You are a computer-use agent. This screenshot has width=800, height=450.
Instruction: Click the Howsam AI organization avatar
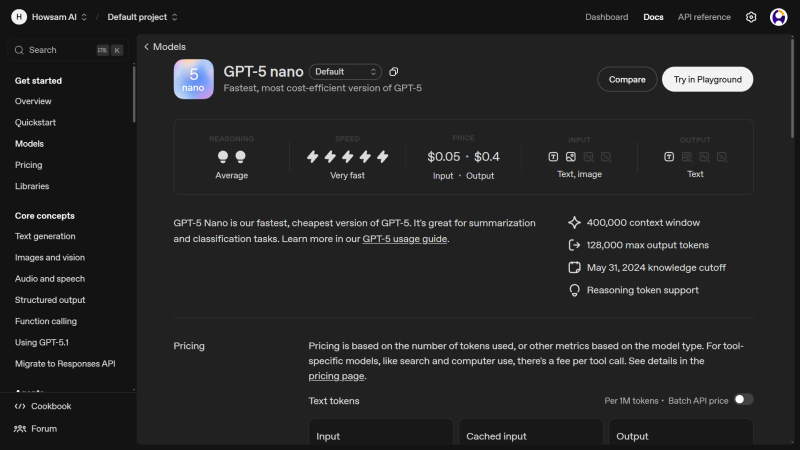(x=19, y=17)
